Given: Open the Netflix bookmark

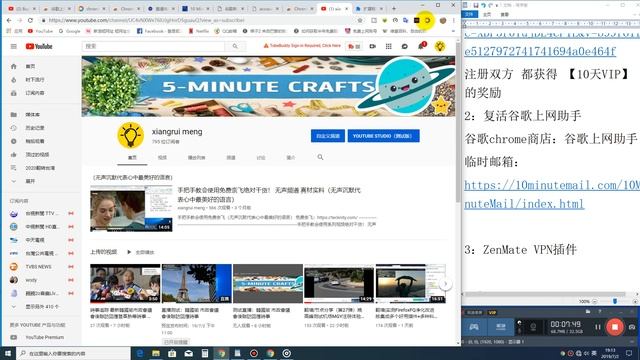Looking at the screenshot, I should [x=199, y=31].
